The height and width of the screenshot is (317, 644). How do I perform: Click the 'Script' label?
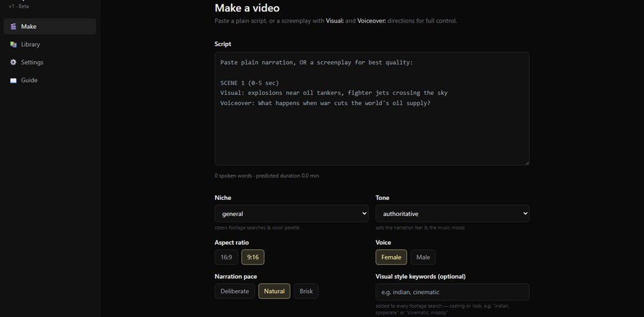222,44
